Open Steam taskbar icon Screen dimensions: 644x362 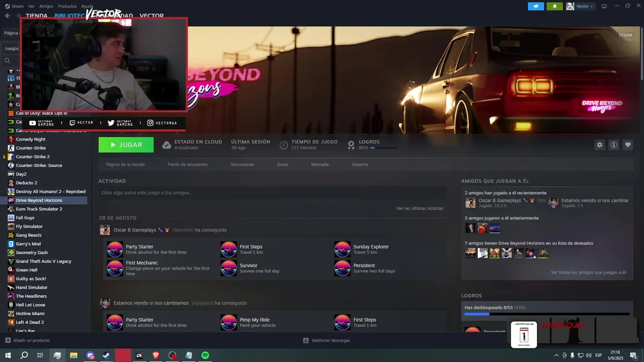point(107,355)
